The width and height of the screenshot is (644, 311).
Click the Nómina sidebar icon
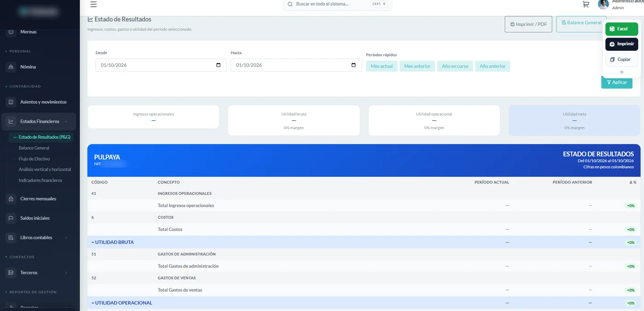(11, 67)
